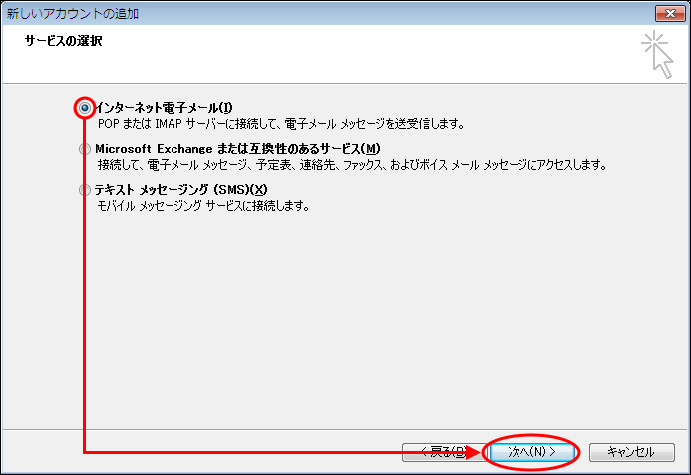This screenshot has height=475, width=691.
Task: Select the Microsoft Exchange radio option
Action: (85, 149)
